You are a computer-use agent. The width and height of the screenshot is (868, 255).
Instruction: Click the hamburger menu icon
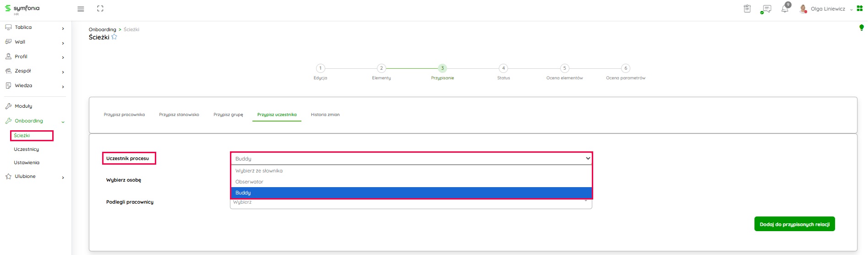coord(81,9)
